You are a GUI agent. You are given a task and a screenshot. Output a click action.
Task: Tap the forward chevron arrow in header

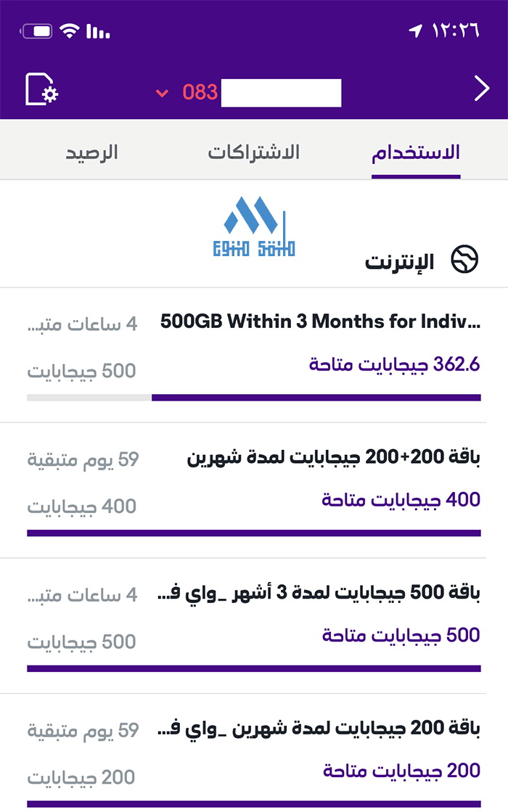[482, 89]
